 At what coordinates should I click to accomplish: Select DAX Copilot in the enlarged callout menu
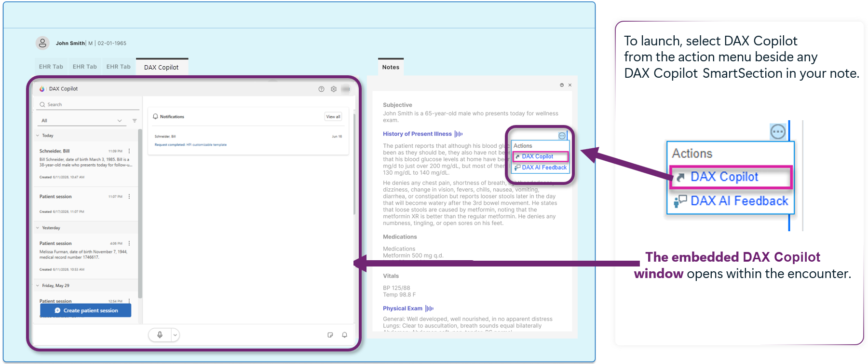[x=731, y=177]
